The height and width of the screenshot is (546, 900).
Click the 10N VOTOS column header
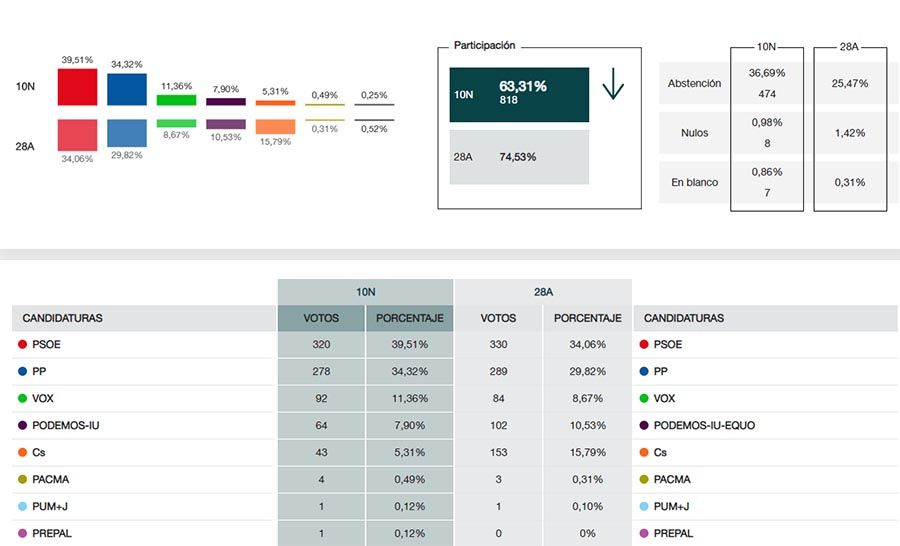click(x=321, y=318)
